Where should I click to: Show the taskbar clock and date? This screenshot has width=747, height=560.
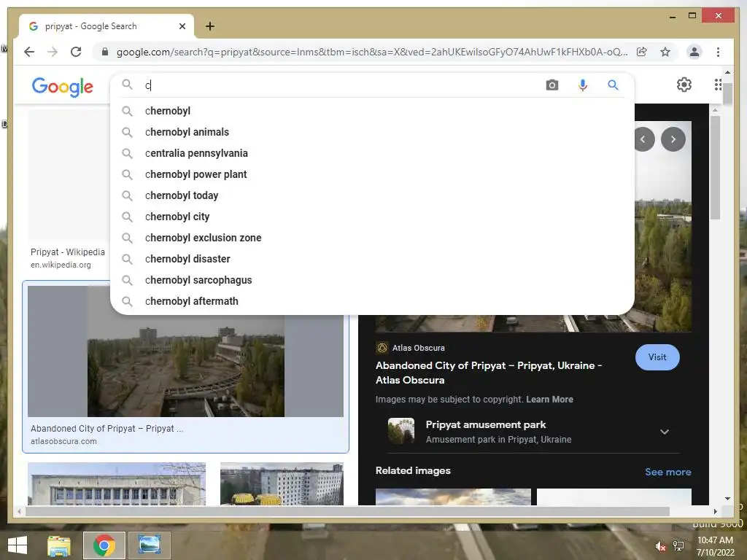point(715,546)
